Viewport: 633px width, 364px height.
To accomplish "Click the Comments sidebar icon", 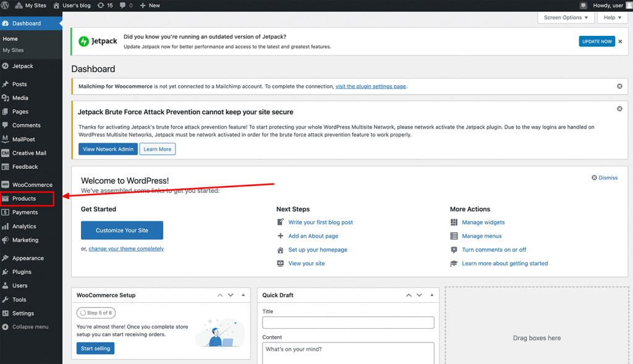I will pos(5,125).
